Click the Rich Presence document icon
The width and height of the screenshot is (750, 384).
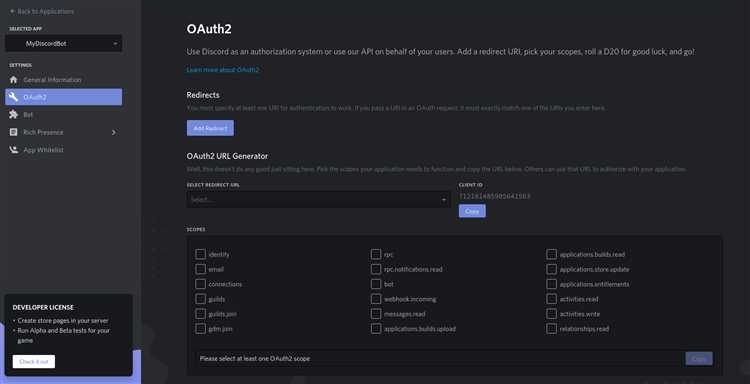13,132
